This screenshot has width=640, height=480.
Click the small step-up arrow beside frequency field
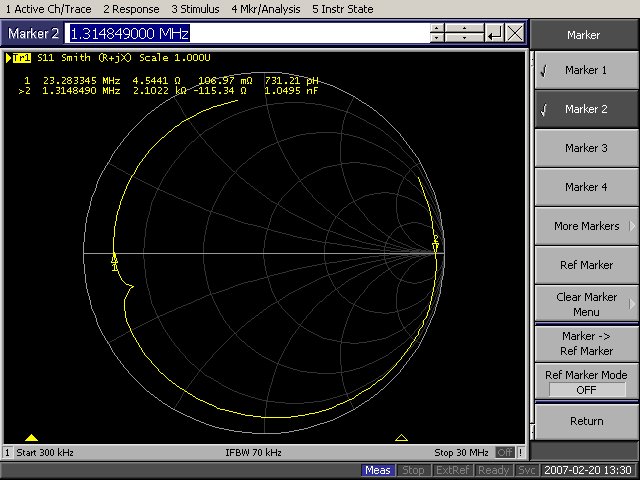[x=436, y=28]
